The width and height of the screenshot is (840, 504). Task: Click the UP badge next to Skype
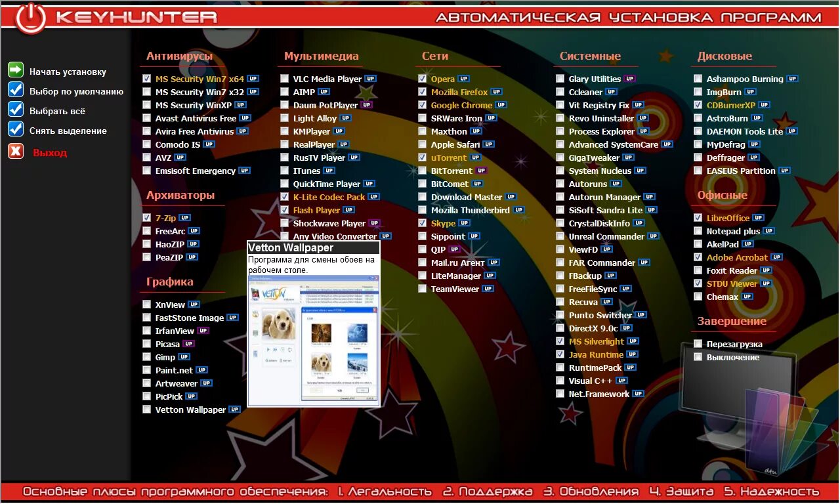[464, 223]
